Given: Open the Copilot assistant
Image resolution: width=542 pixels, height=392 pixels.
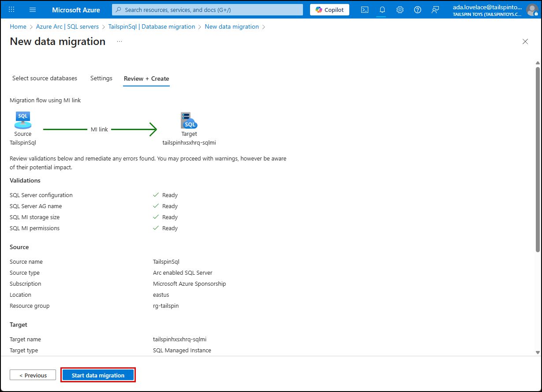Looking at the screenshot, I should [329, 9].
